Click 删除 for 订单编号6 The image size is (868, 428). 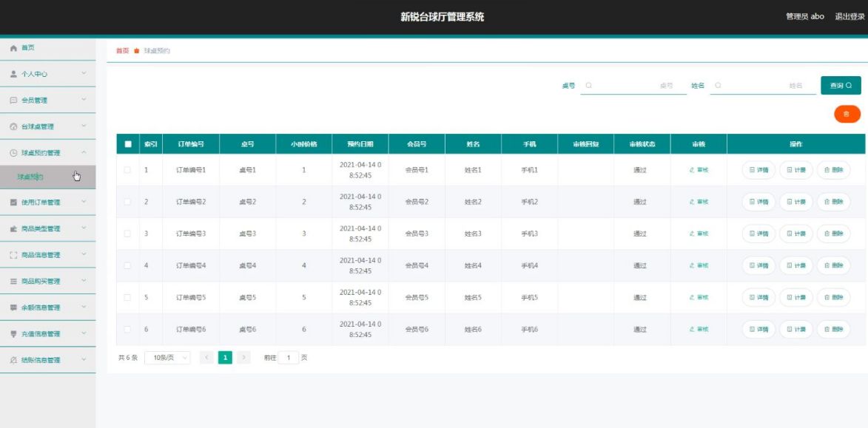[x=834, y=330]
